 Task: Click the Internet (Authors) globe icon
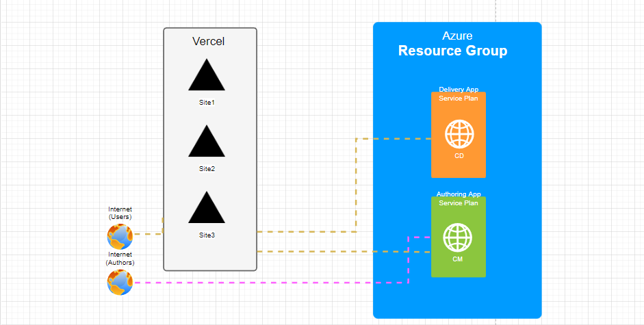coord(120,282)
